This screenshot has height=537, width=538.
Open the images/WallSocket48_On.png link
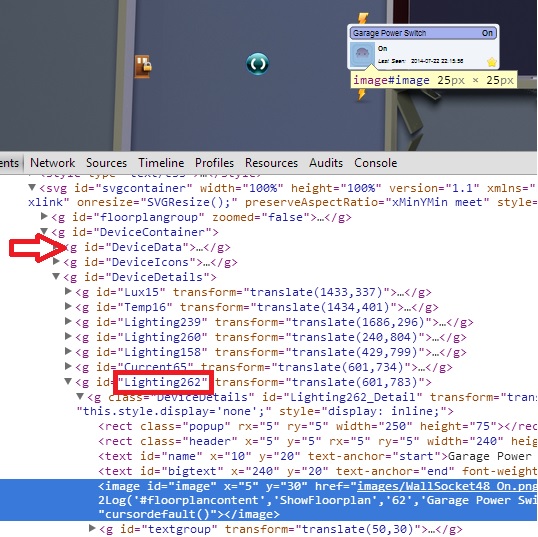tap(447, 487)
